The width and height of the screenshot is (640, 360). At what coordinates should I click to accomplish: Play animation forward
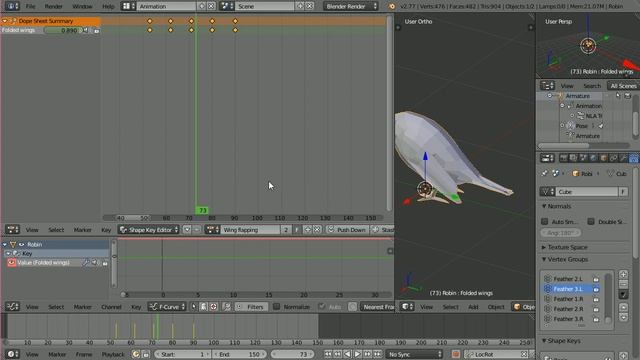[x=358, y=354]
